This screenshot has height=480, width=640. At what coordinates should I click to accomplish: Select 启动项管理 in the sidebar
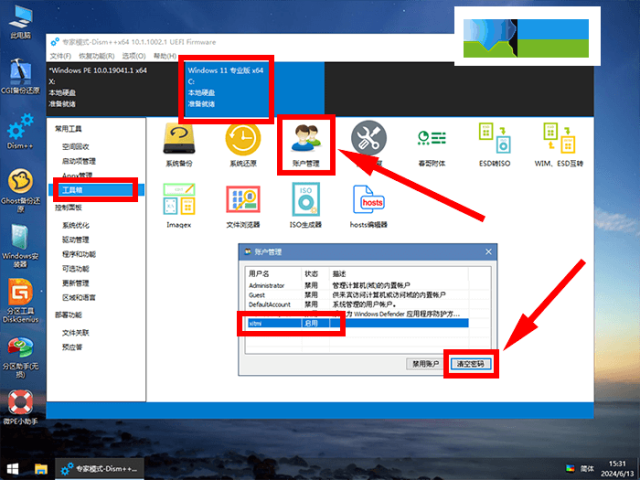point(79,161)
